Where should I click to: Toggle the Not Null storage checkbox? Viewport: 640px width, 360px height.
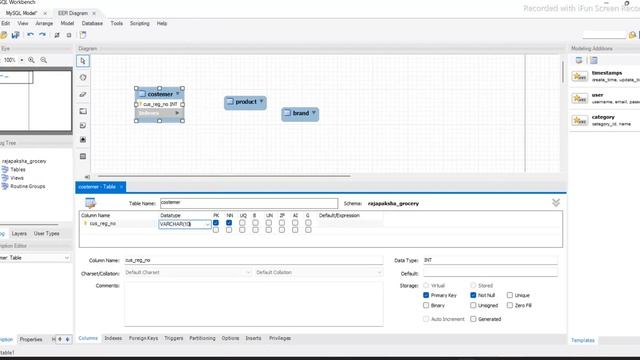(x=473, y=295)
